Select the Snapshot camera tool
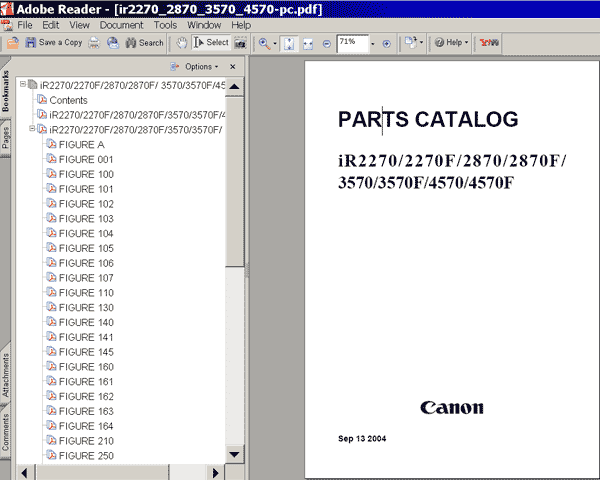The height and width of the screenshot is (480, 600). [240, 43]
